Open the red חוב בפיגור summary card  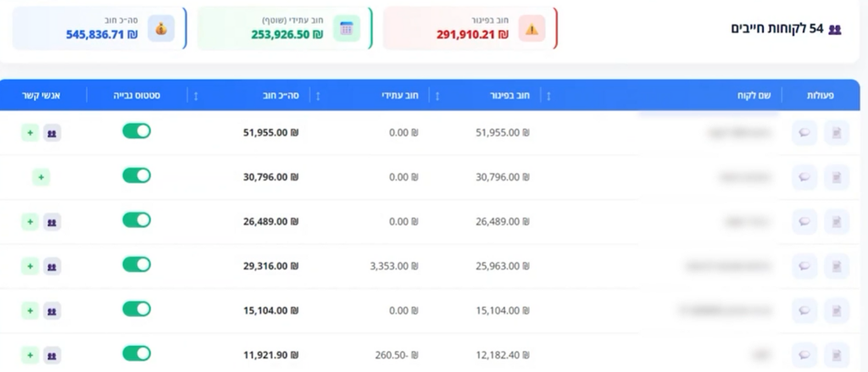click(x=470, y=29)
